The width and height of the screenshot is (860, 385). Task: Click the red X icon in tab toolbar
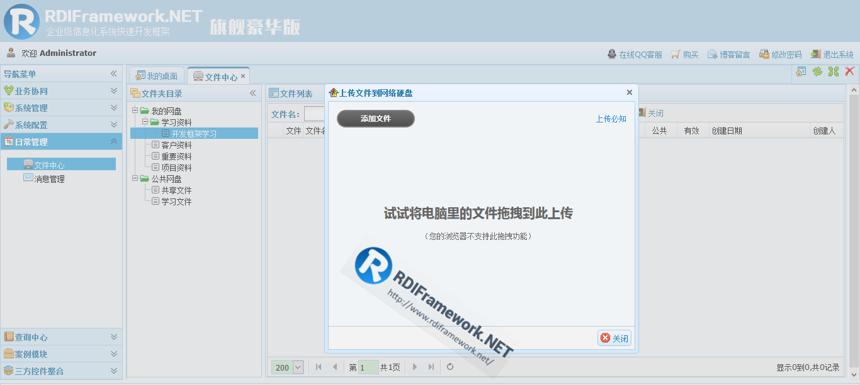[x=850, y=71]
